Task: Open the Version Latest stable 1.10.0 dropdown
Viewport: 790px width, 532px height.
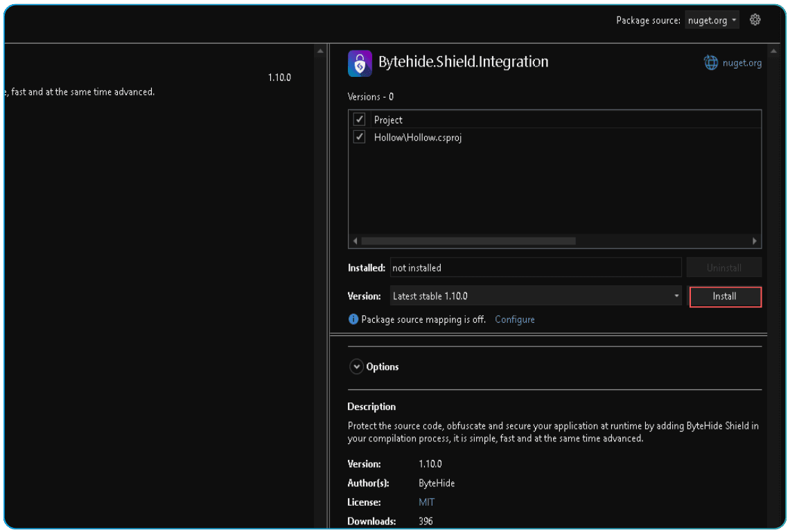Action: 536,296
